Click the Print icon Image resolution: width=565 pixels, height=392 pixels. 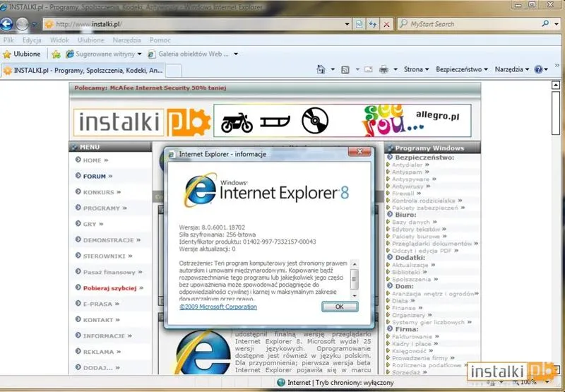pos(383,69)
